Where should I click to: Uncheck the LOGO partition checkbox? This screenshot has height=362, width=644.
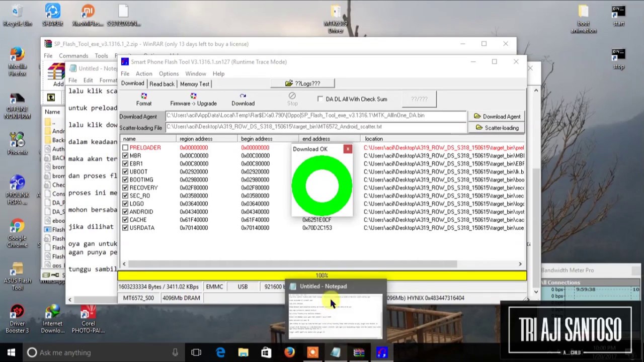[125, 204]
